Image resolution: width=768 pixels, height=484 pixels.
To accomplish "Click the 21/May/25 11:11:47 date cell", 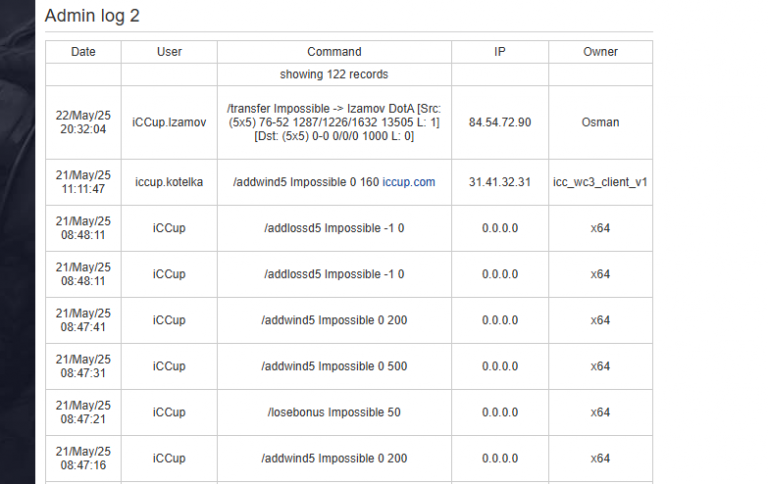I will tap(83, 182).
